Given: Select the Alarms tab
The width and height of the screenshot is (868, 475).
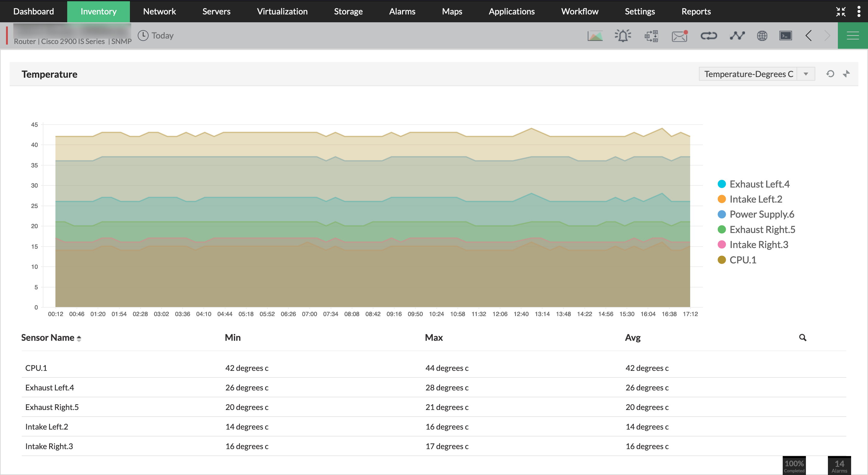Looking at the screenshot, I should coord(402,11).
